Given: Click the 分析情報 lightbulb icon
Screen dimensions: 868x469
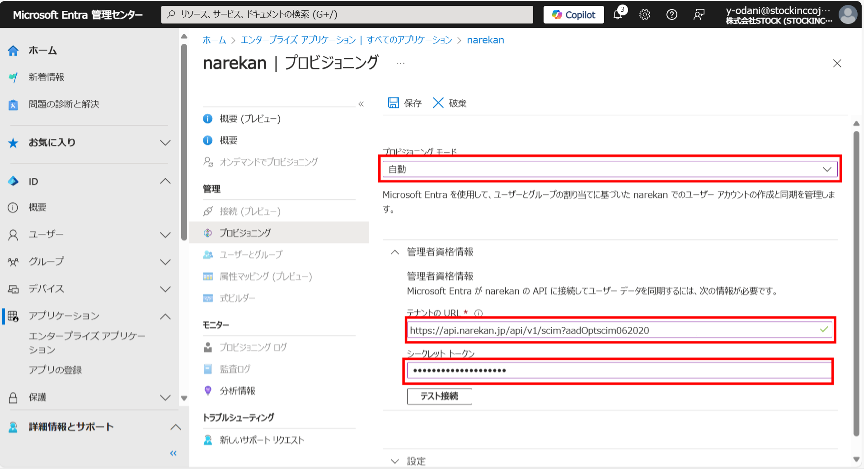Looking at the screenshot, I should [x=208, y=390].
